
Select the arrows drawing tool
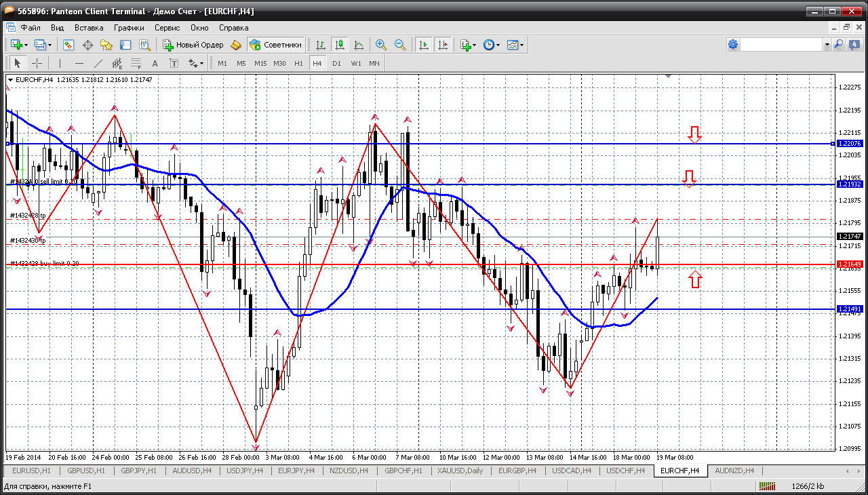tap(193, 63)
